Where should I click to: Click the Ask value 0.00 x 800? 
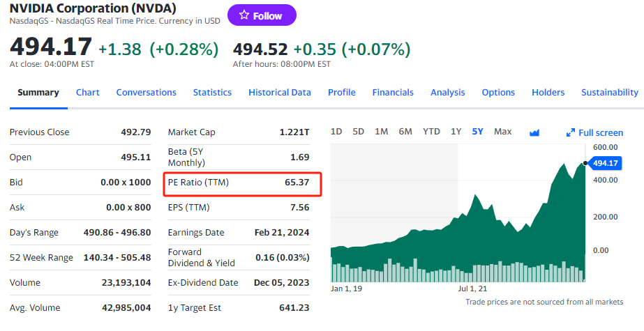[128, 207]
